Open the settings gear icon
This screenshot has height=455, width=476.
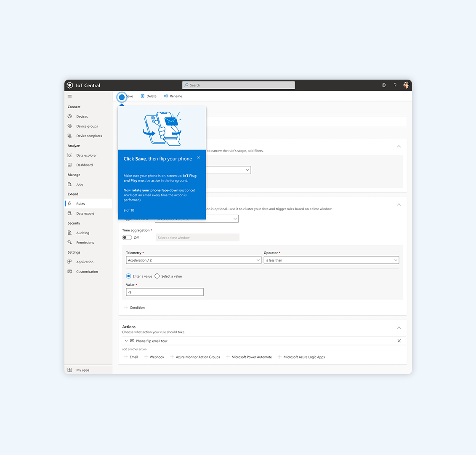click(383, 85)
